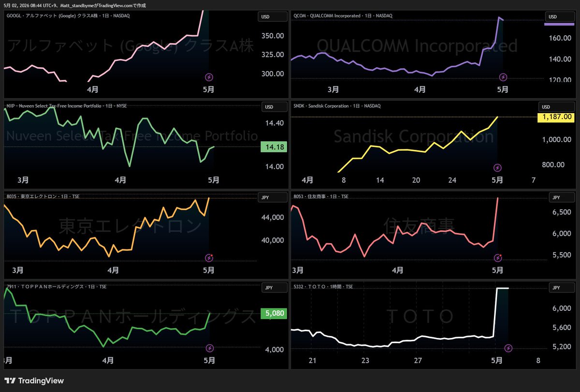Click the lightning icon on GOOGL chart
The image size is (580, 392).
[209, 76]
